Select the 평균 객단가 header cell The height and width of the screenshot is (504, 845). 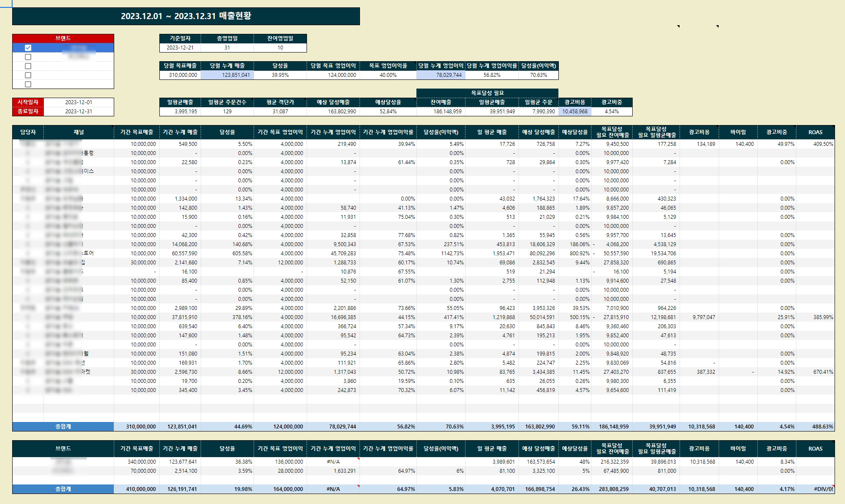(280, 102)
